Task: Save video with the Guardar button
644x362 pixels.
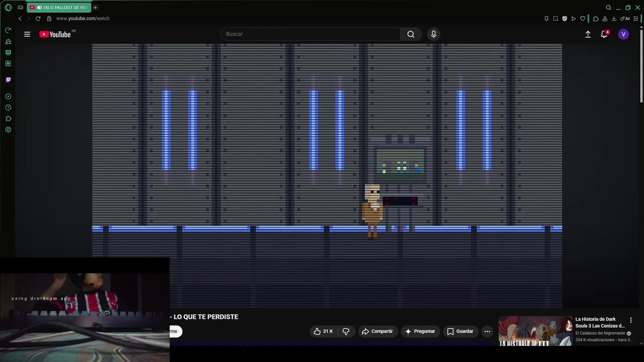Action: (460, 331)
